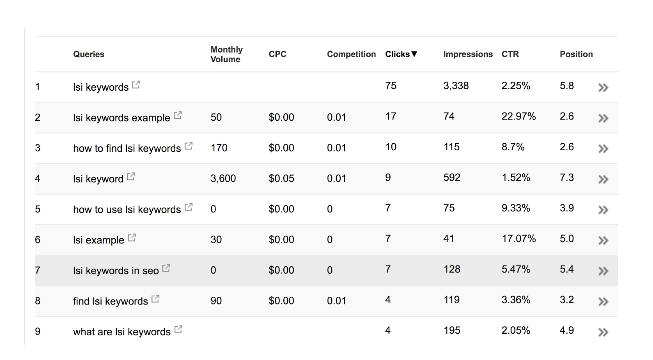
Task: Click the 1.52% CTR value
Action: 516,178
